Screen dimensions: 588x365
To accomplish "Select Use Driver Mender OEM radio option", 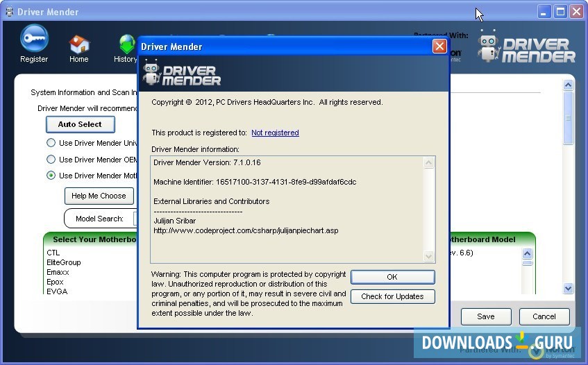I will coord(51,160).
